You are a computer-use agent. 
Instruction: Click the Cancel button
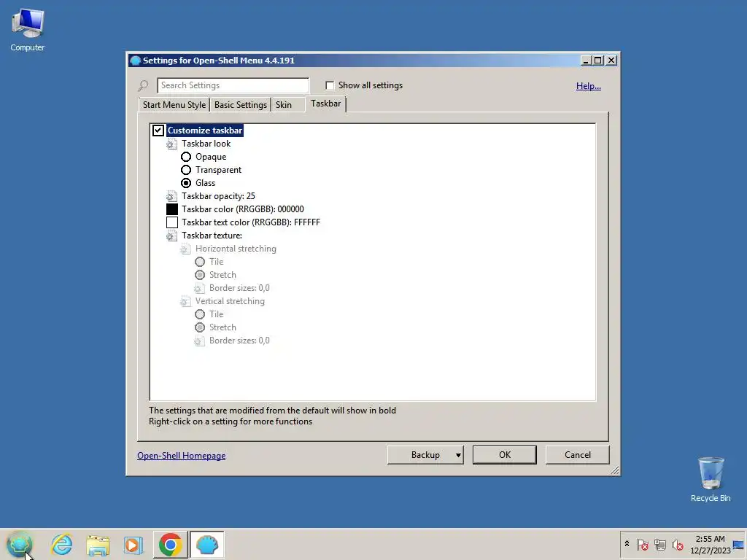(x=578, y=455)
